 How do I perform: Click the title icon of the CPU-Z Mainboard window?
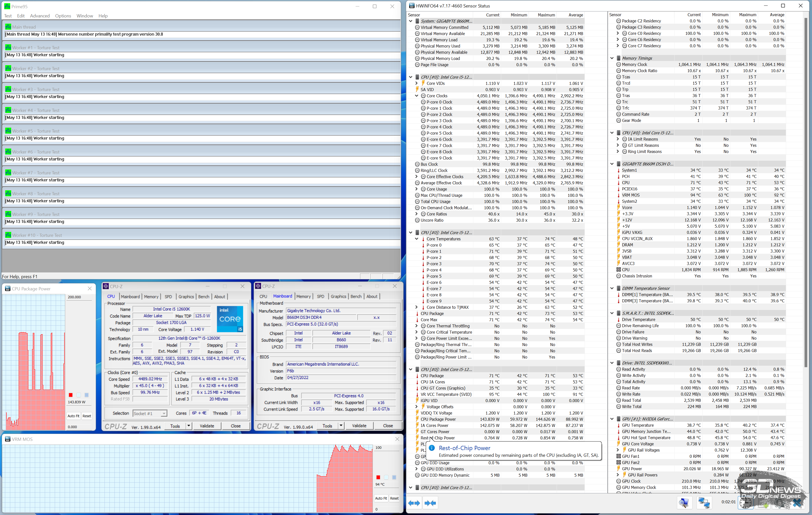tap(258, 286)
